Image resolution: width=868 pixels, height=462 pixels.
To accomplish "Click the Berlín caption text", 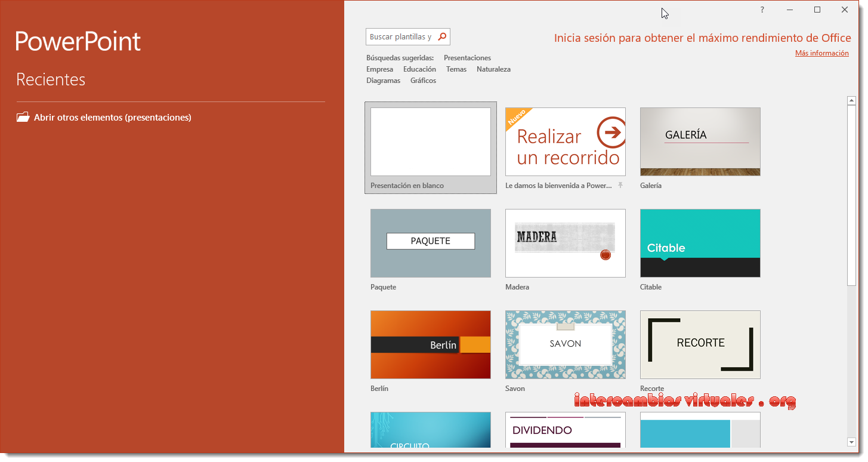I will click(379, 389).
